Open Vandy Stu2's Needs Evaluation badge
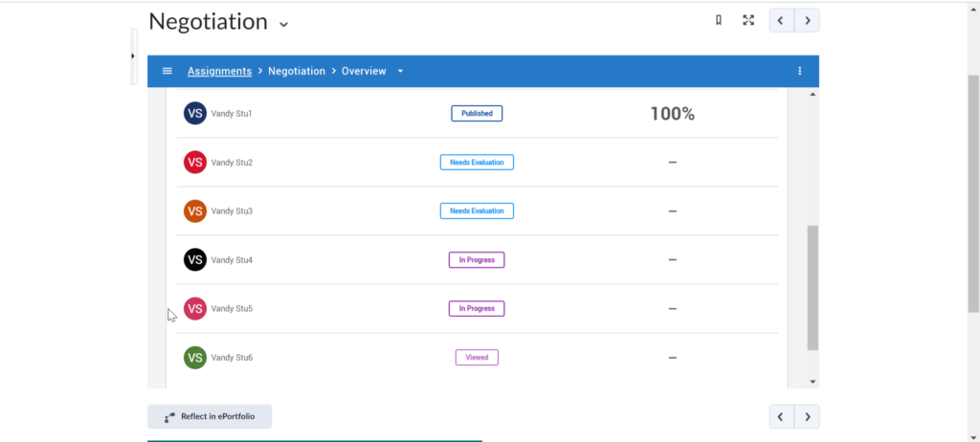Viewport: 980px width, 442px height. point(477,162)
